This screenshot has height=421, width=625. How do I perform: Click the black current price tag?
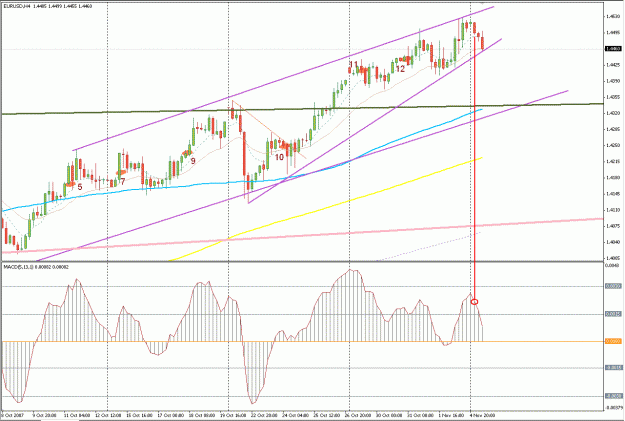click(x=613, y=49)
